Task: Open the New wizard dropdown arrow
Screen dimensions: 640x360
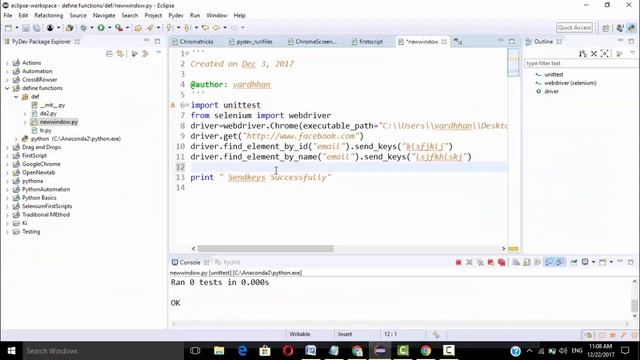Action: tap(17, 28)
